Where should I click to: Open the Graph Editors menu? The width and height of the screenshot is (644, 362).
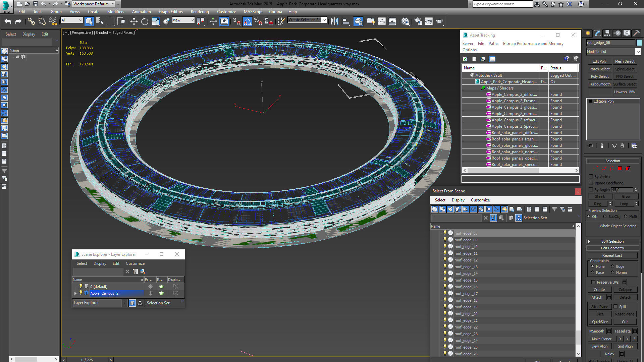click(171, 11)
